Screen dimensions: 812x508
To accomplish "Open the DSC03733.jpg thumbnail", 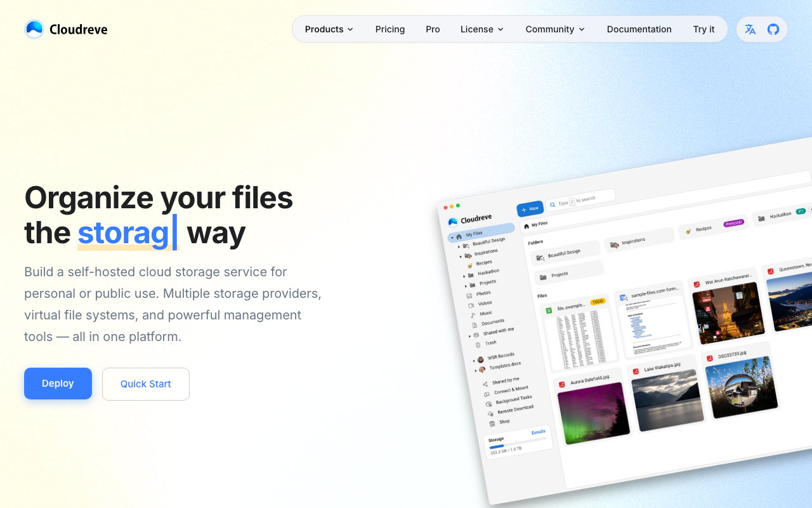I will point(741,387).
